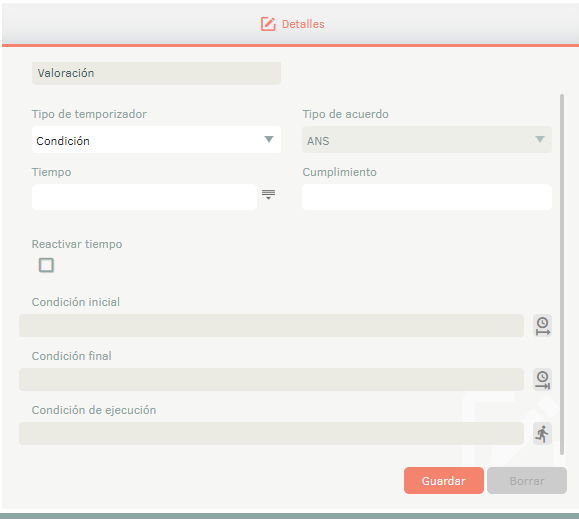Viewport: 579px width, 519px height.
Task: Click the Condición de ejecución text area
Action: (x=271, y=433)
